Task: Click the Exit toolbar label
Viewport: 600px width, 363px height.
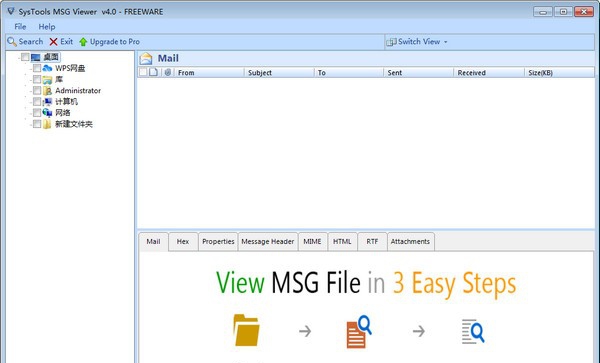Action: [67, 42]
